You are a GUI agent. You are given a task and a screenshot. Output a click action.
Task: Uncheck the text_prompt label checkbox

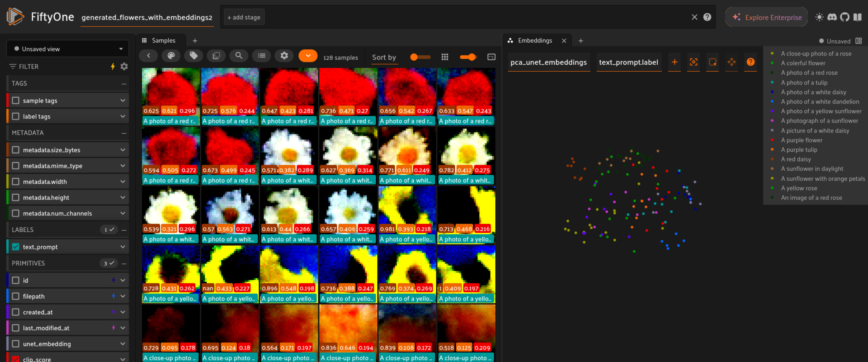[16, 247]
